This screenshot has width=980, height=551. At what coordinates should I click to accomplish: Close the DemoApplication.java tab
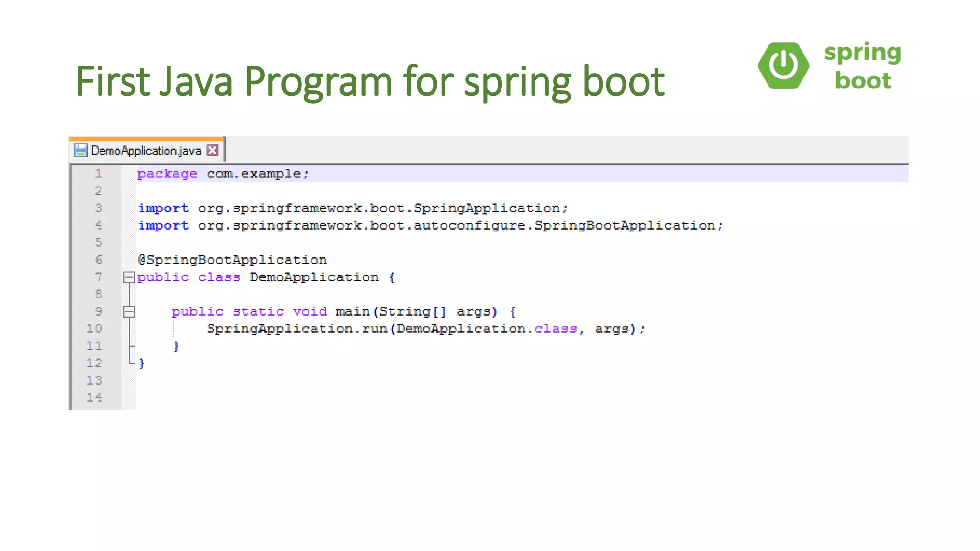[212, 151]
